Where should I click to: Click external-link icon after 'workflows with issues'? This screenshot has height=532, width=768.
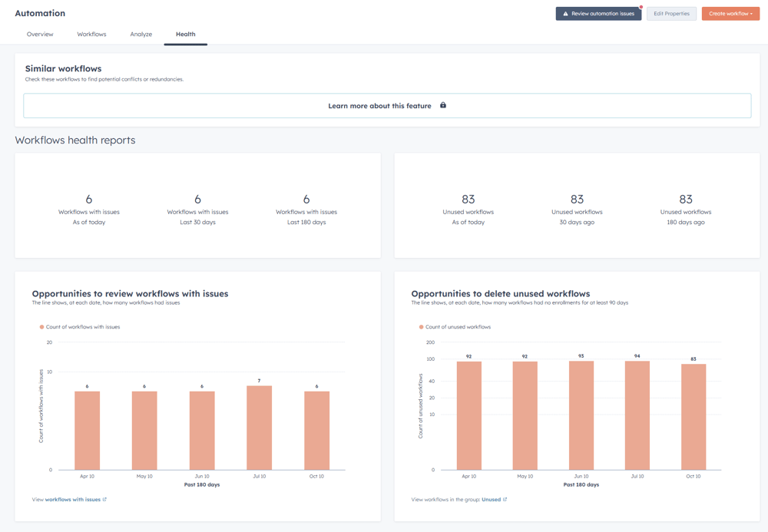[104, 500]
